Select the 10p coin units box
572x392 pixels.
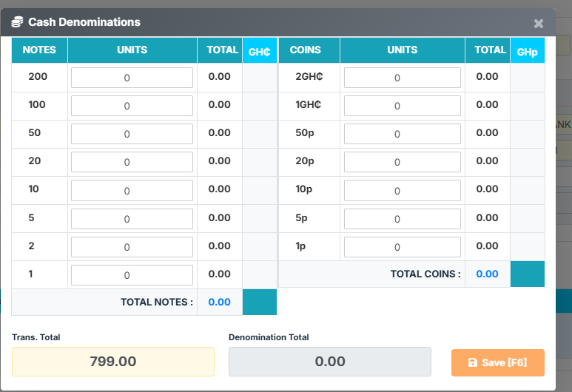402,190
